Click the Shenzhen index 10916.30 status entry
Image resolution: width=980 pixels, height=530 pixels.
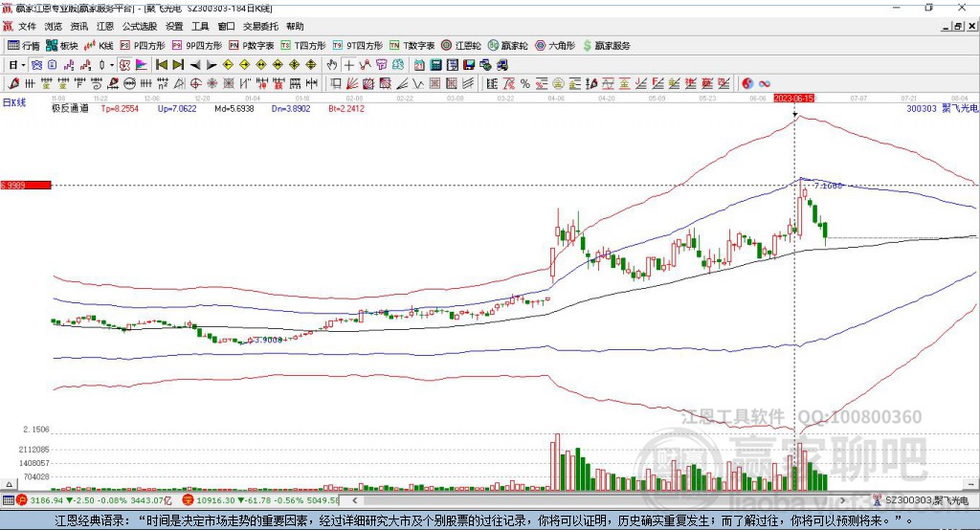(x=260, y=500)
